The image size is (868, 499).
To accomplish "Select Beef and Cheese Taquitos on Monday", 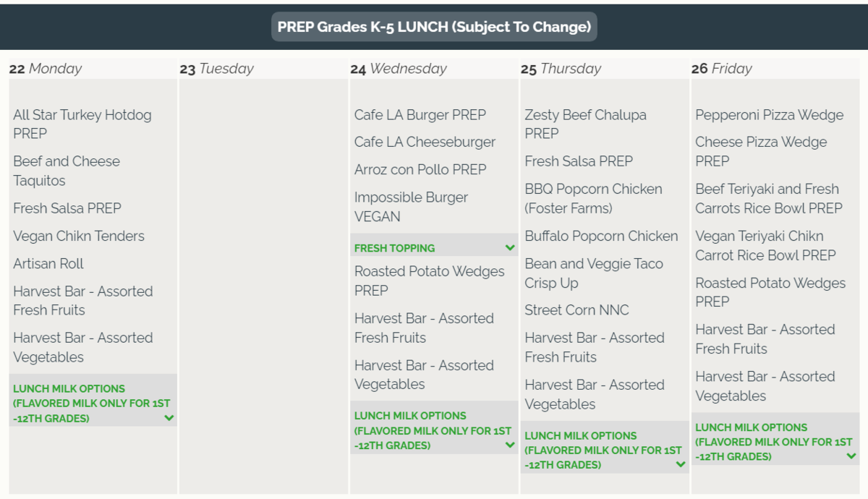I will click(66, 171).
